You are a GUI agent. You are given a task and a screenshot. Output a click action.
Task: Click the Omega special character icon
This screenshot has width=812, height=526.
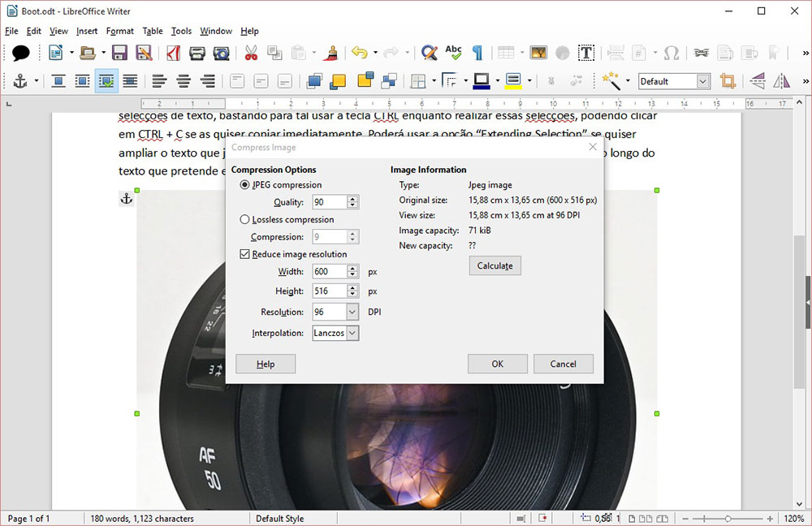coord(672,53)
